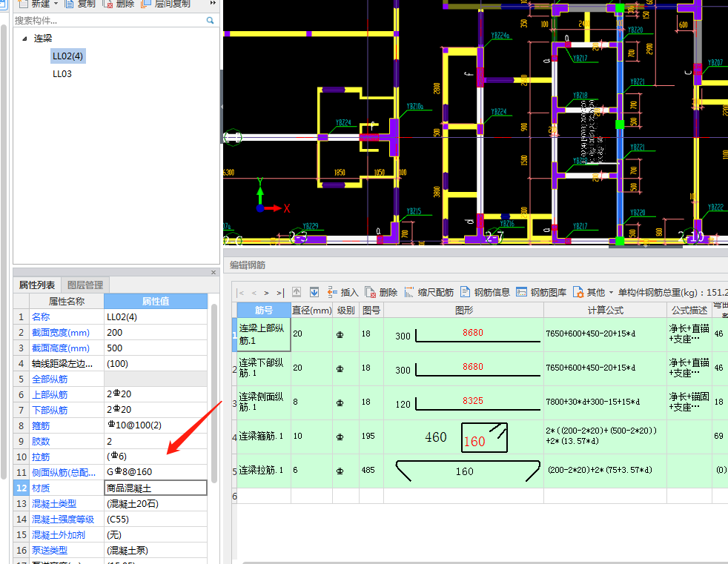
Task: Click the 计算公式 column header
Action: [x=605, y=310]
